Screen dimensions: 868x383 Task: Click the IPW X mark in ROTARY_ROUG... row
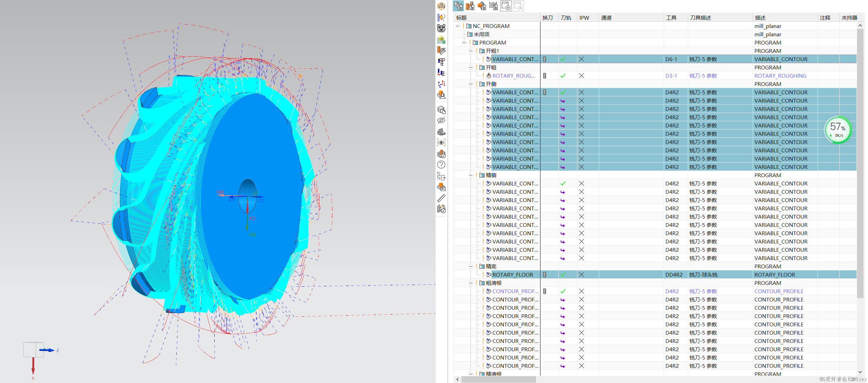coord(582,76)
